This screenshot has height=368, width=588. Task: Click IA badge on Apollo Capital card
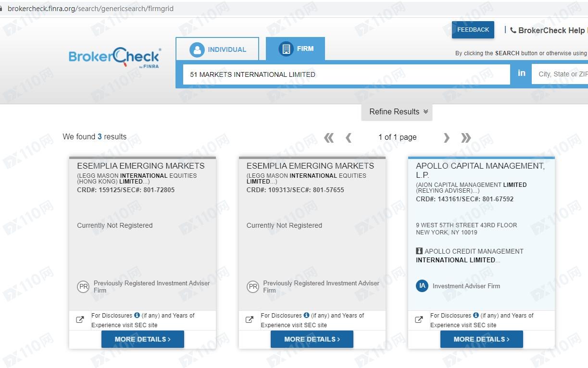[422, 286]
